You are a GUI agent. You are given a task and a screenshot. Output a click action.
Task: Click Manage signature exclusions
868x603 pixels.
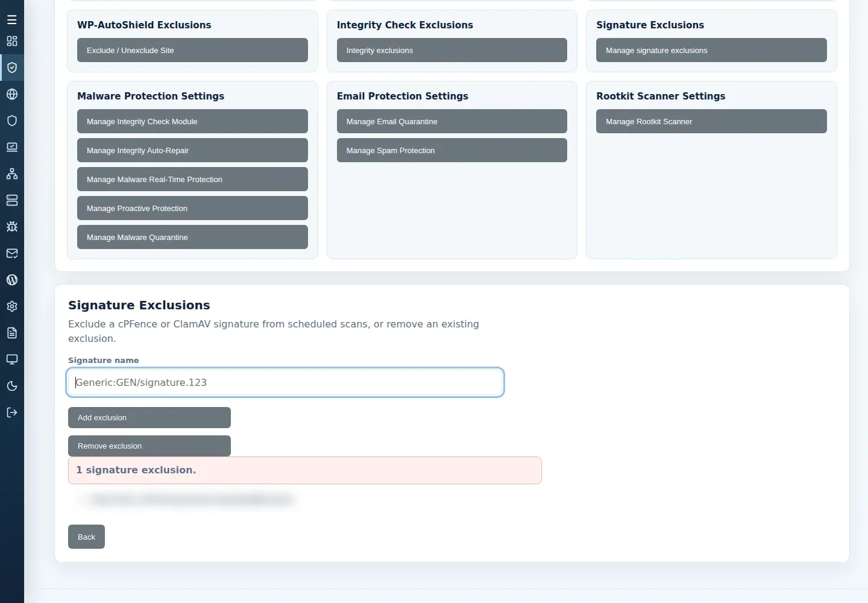click(x=711, y=50)
